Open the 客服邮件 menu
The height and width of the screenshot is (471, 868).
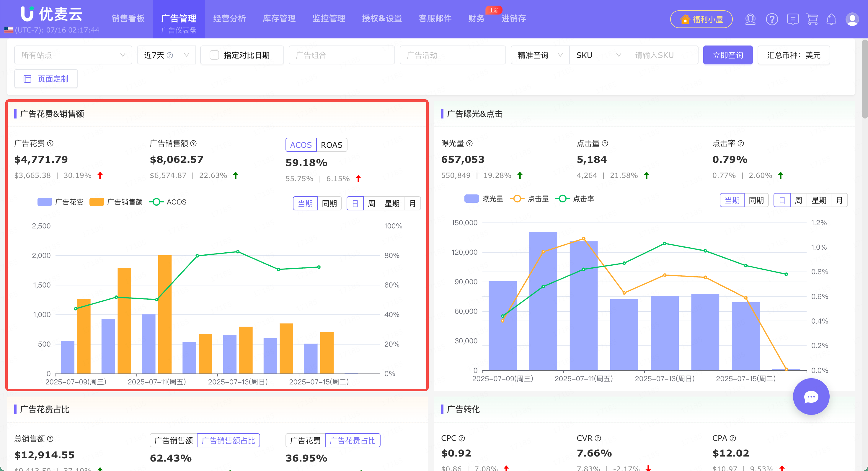click(435, 18)
